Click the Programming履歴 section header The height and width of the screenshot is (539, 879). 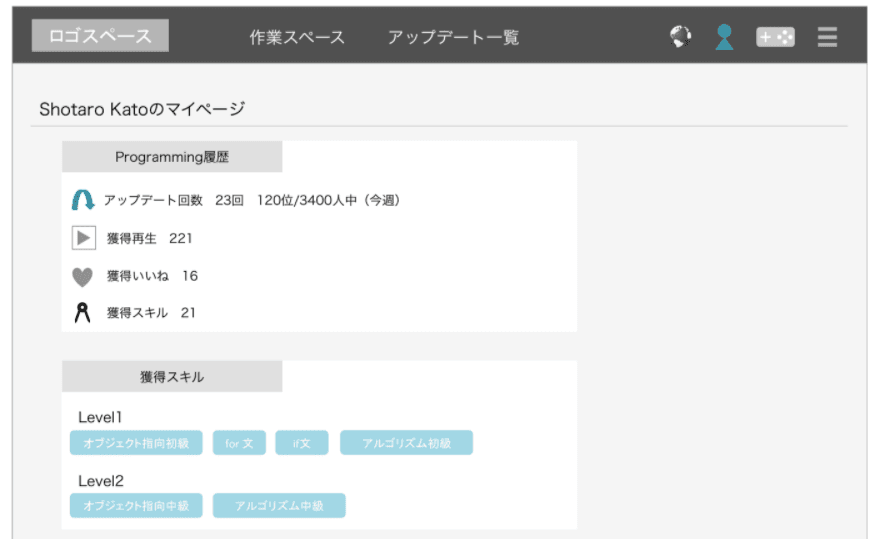point(172,157)
